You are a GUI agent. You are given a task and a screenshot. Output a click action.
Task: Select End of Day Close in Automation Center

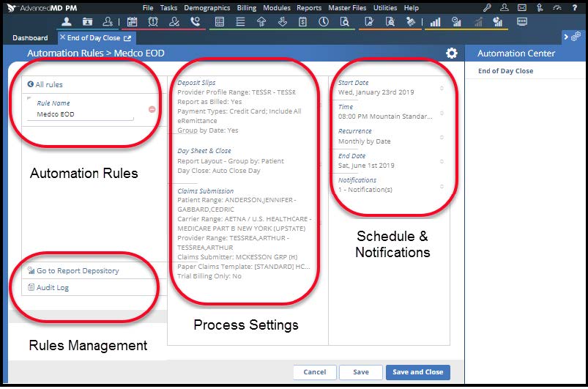pyautogui.click(x=505, y=71)
